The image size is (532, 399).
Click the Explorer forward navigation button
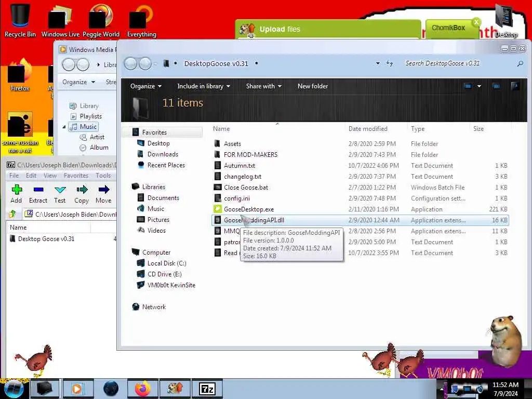(x=145, y=63)
